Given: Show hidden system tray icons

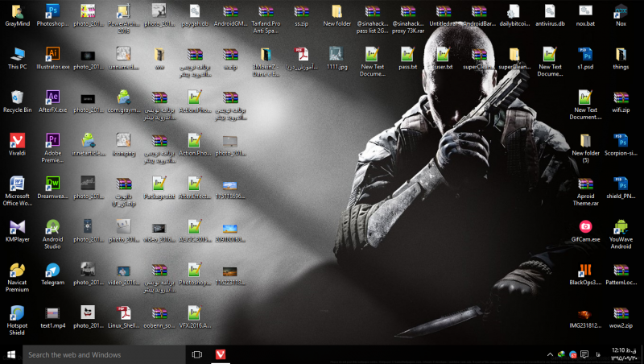Looking at the screenshot, I should point(550,354).
